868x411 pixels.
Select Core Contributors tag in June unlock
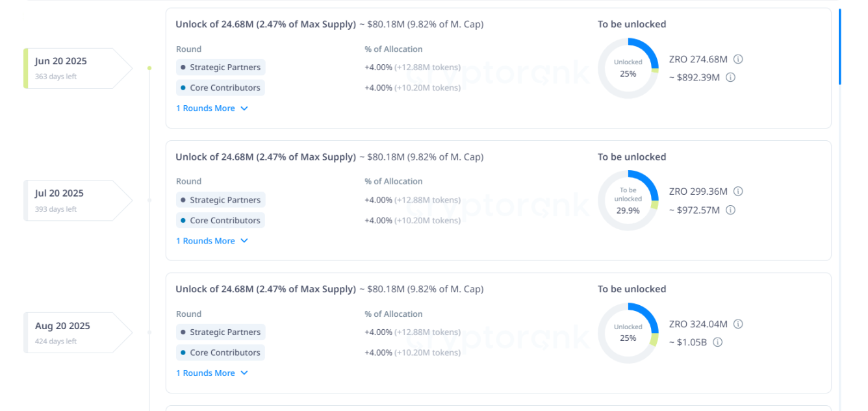click(x=220, y=88)
